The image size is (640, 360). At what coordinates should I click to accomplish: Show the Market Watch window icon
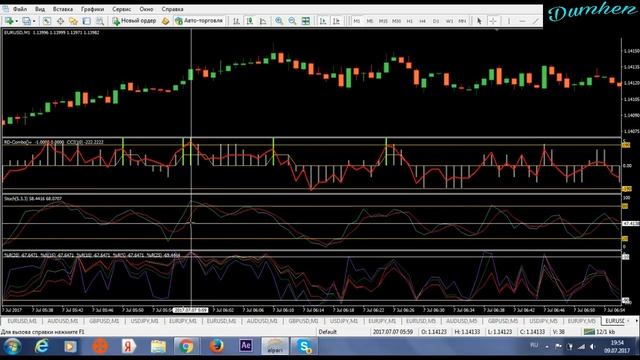tap(47, 21)
